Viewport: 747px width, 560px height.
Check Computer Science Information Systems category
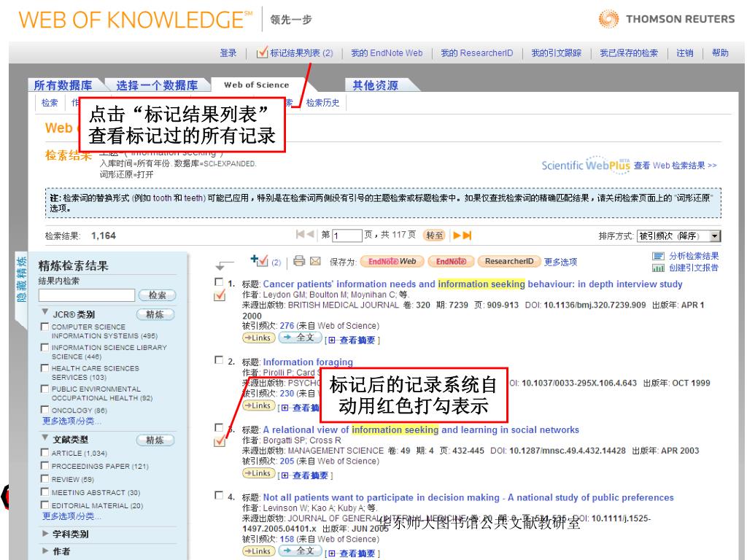click(x=44, y=327)
